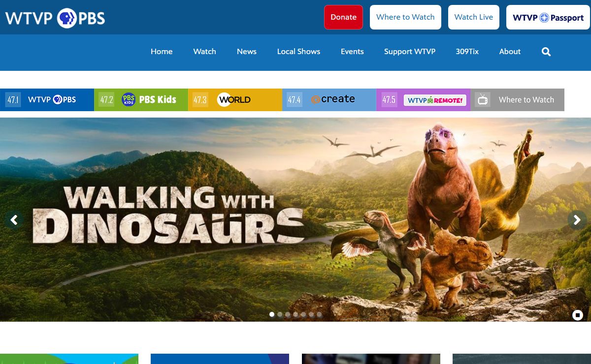Open the 309Tix menu item

tap(467, 52)
